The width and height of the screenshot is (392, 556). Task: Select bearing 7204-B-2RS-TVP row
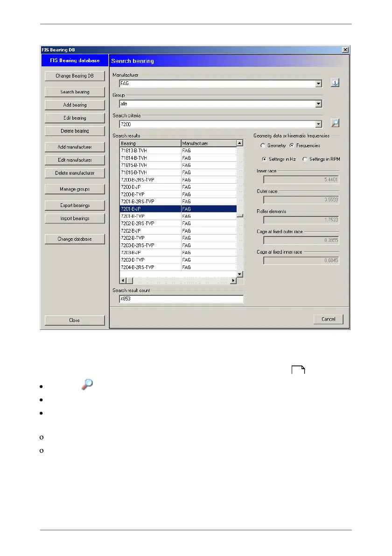tap(178, 267)
